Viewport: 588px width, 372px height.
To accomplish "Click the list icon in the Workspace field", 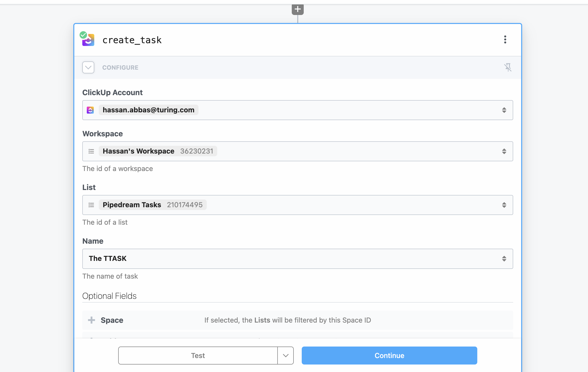I will 91,151.
